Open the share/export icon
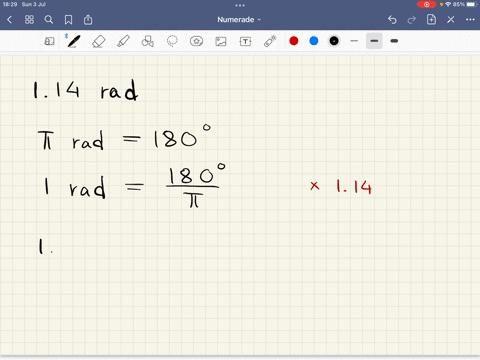Viewport: 480px width, 360px height. click(x=88, y=20)
